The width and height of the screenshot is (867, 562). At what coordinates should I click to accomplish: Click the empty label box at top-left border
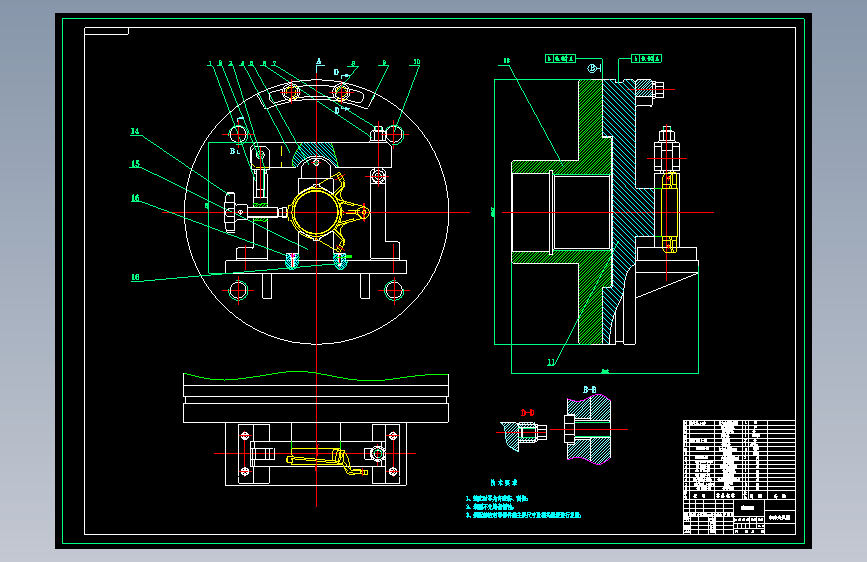point(106,31)
